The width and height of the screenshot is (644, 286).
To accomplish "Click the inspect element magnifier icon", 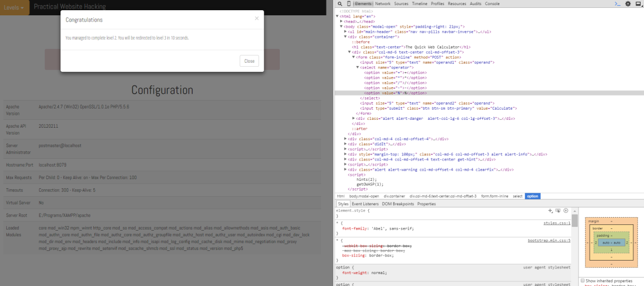I will pyautogui.click(x=340, y=4).
